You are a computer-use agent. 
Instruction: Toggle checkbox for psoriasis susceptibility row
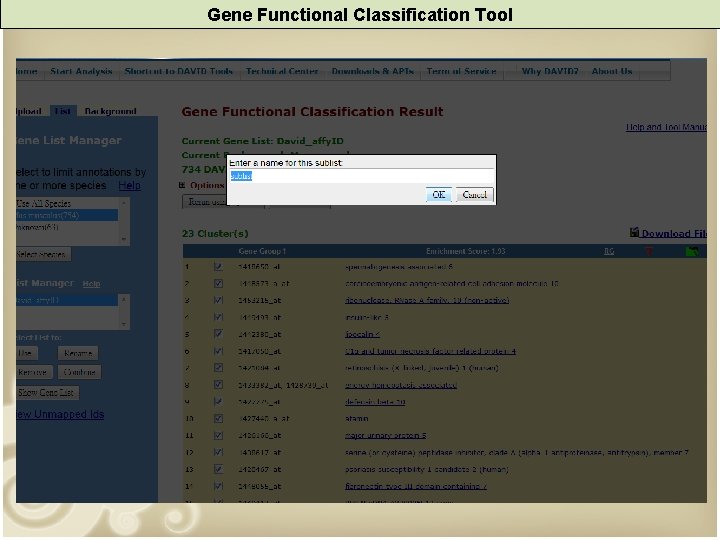(x=219, y=469)
